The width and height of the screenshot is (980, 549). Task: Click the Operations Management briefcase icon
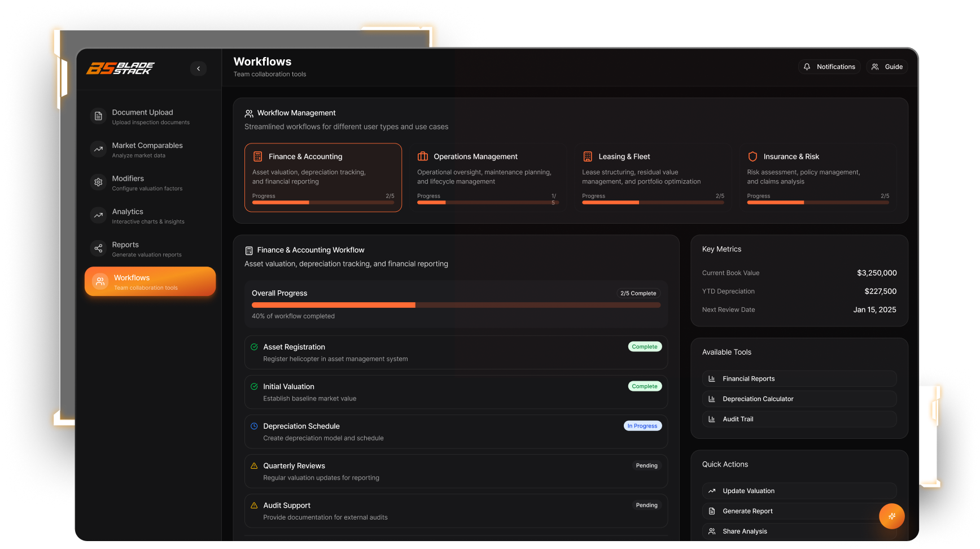[x=422, y=156]
